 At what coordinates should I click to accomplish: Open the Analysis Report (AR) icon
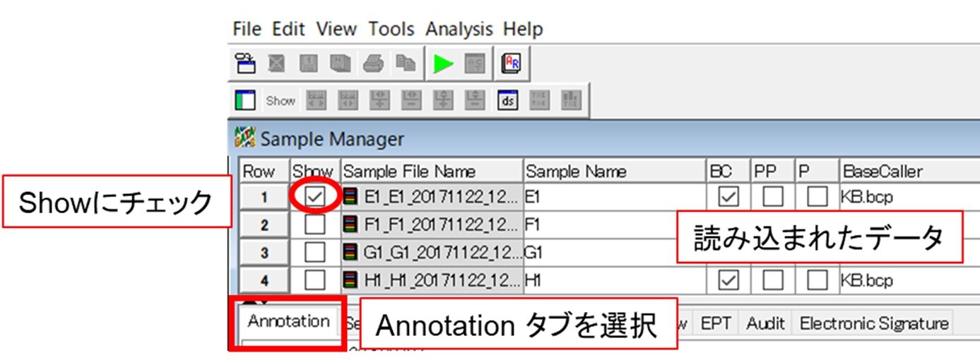[511, 64]
